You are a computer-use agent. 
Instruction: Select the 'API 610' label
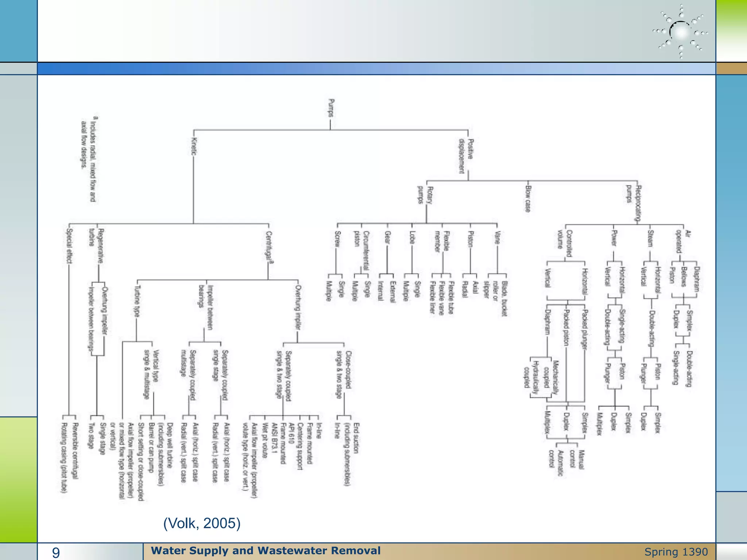coord(291,433)
